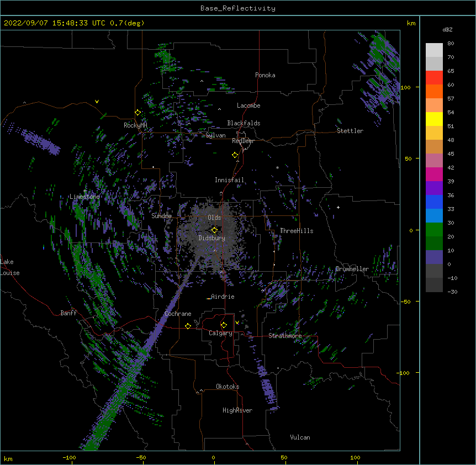Image resolution: width=476 pixels, height=465 pixels.
Task: Select the yellow diamond marker between Olds and Didsbury
Action: [x=214, y=230]
